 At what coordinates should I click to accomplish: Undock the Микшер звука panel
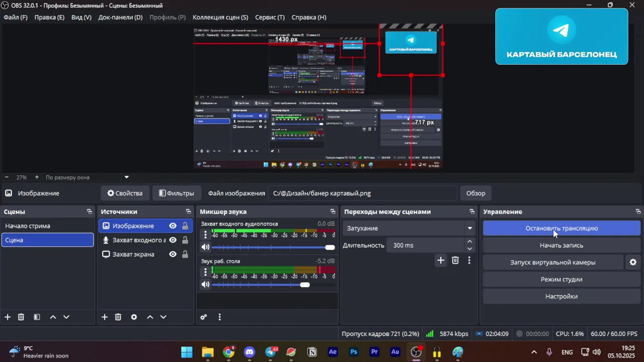coord(333,212)
